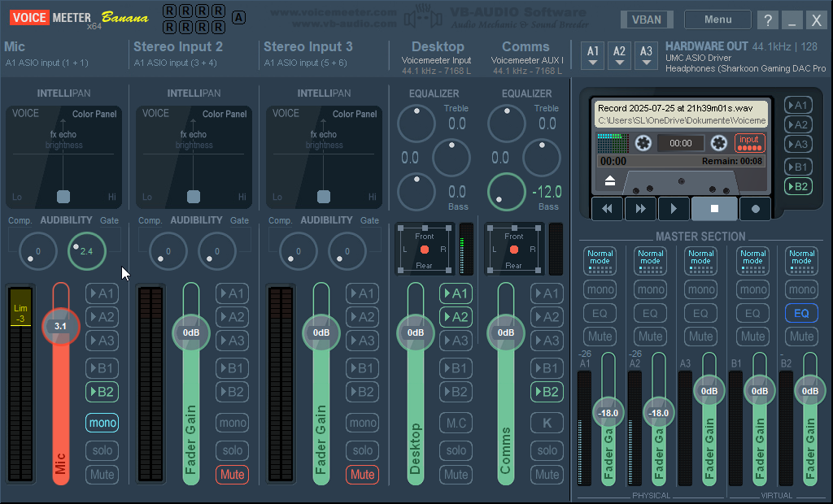Toggle mono on the Mic strip
The image size is (833, 504).
point(102,423)
